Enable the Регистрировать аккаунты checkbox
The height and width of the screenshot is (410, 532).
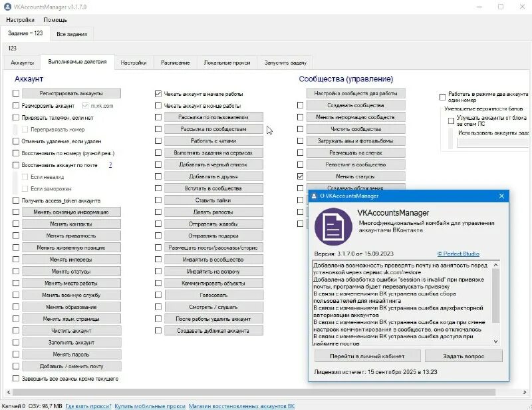[16, 93]
